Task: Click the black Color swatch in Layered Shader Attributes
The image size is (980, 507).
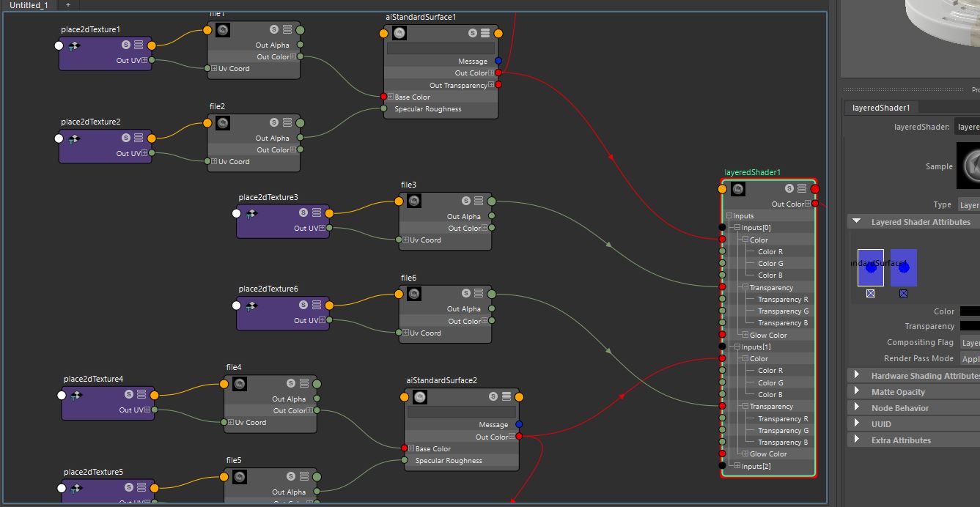Action: pos(971,311)
